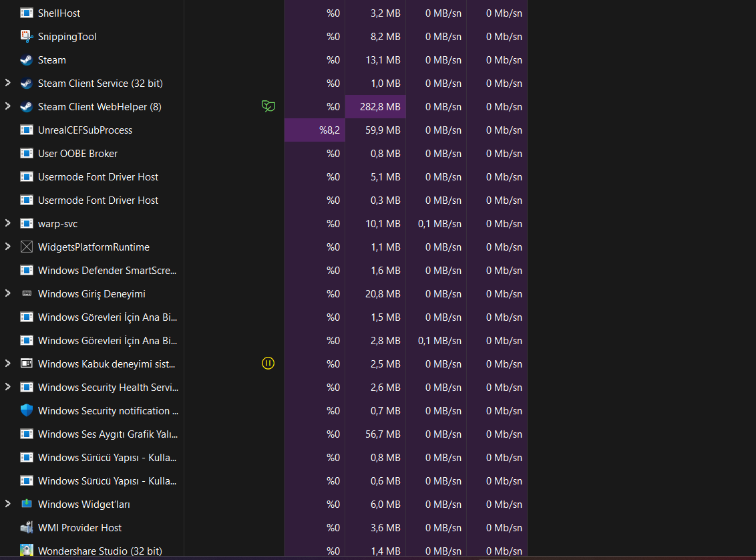Click the Windows Ses Aygıtı Grafik icon

[x=27, y=434]
